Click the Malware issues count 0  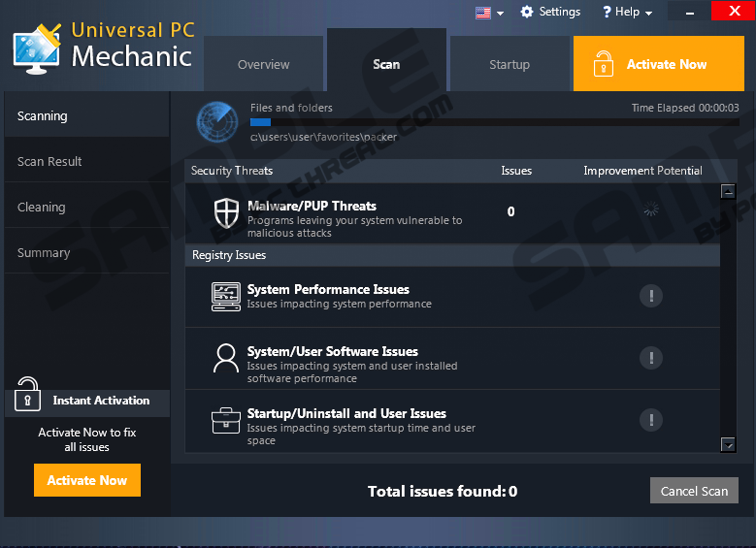(x=510, y=211)
